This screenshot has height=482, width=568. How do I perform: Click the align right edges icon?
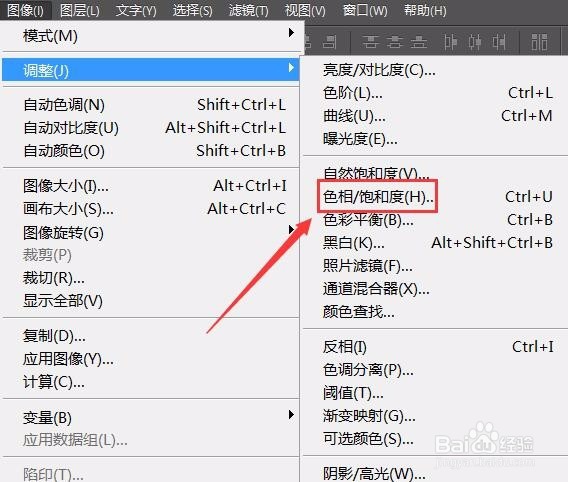point(329,42)
